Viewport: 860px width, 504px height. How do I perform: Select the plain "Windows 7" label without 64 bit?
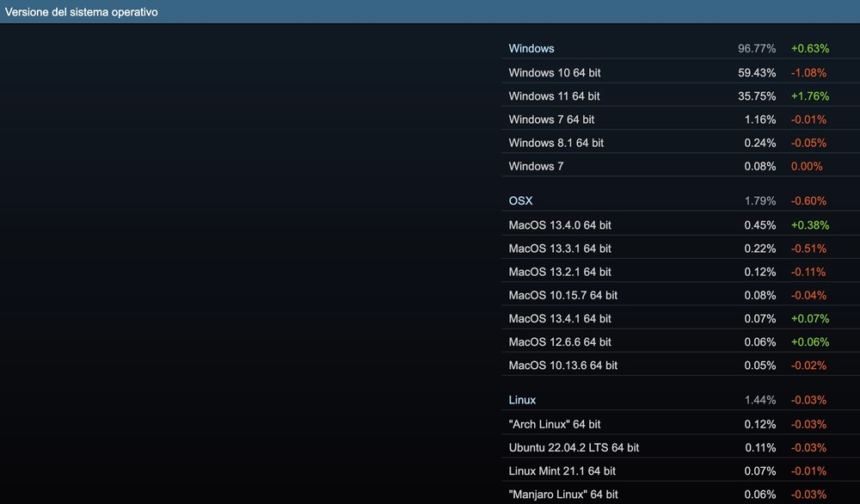coord(536,166)
